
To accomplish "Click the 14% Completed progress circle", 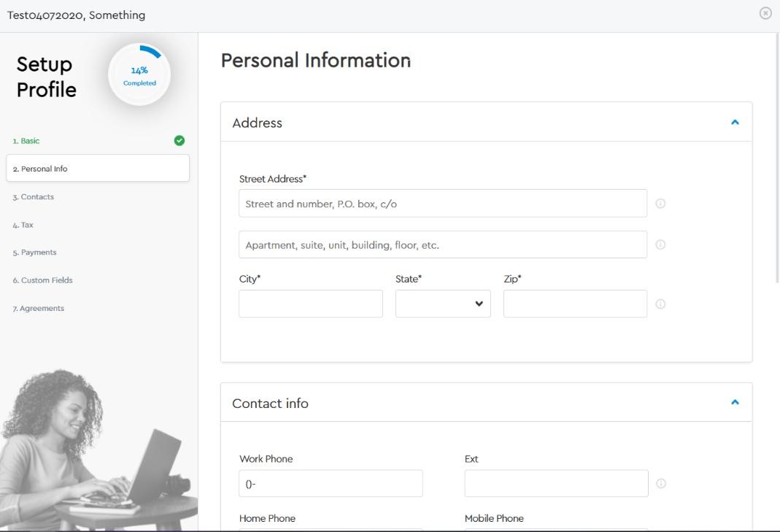I will (x=139, y=75).
